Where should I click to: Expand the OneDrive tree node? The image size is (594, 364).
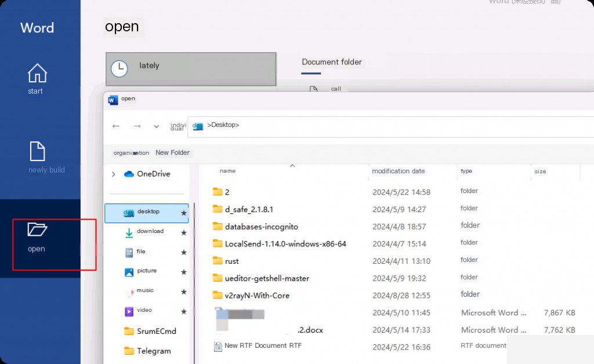click(x=113, y=174)
